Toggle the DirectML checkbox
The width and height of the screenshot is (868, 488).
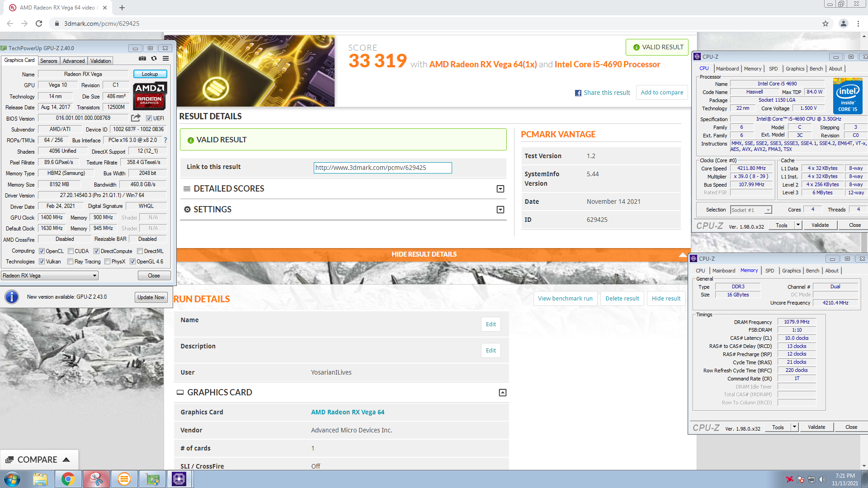(x=140, y=251)
